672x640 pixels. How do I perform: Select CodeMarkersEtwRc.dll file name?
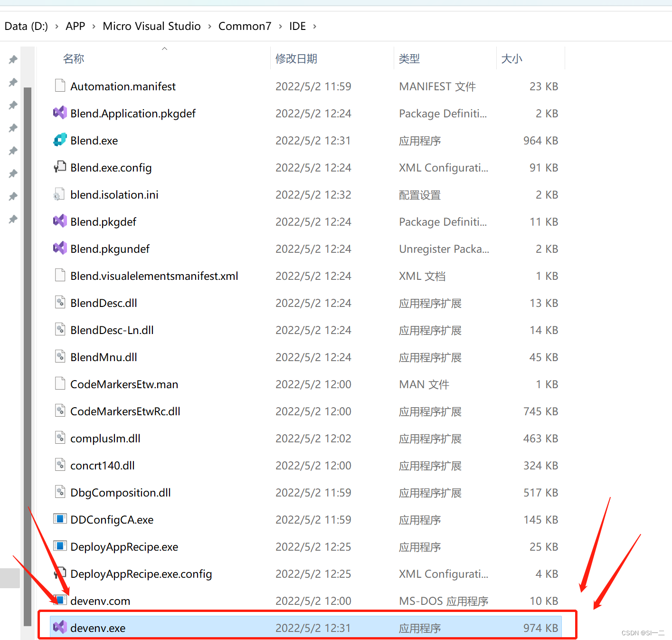[x=125, y=411]
